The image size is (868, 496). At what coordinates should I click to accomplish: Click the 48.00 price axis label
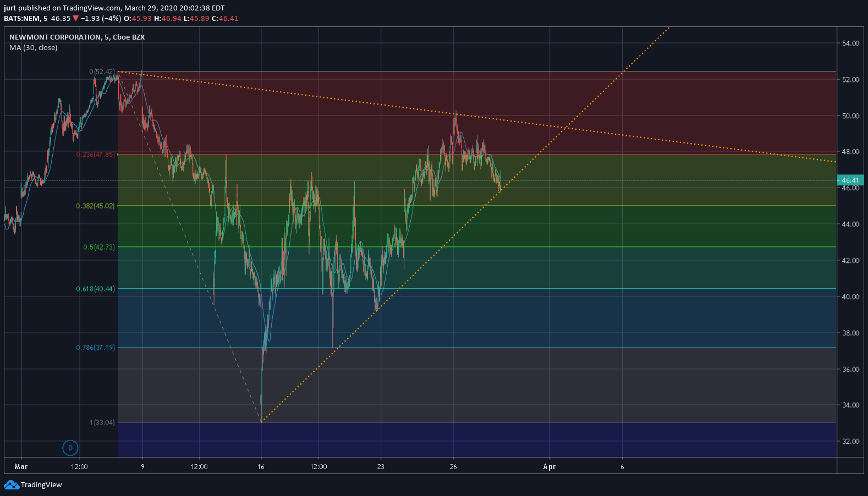(850, 152)
